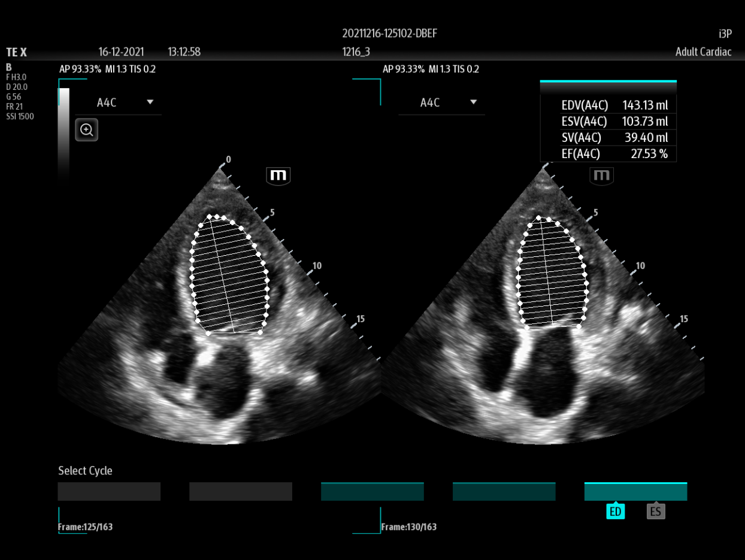
Task: Select the EDV(A4C) 143.13 ml result row
Action: (608, 105)
